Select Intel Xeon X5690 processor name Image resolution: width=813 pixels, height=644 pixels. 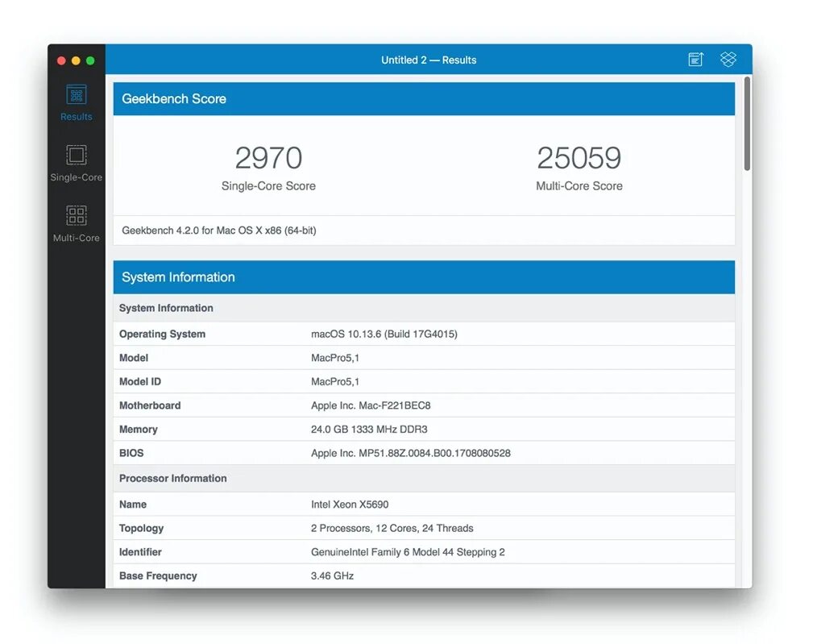[350, 504]
